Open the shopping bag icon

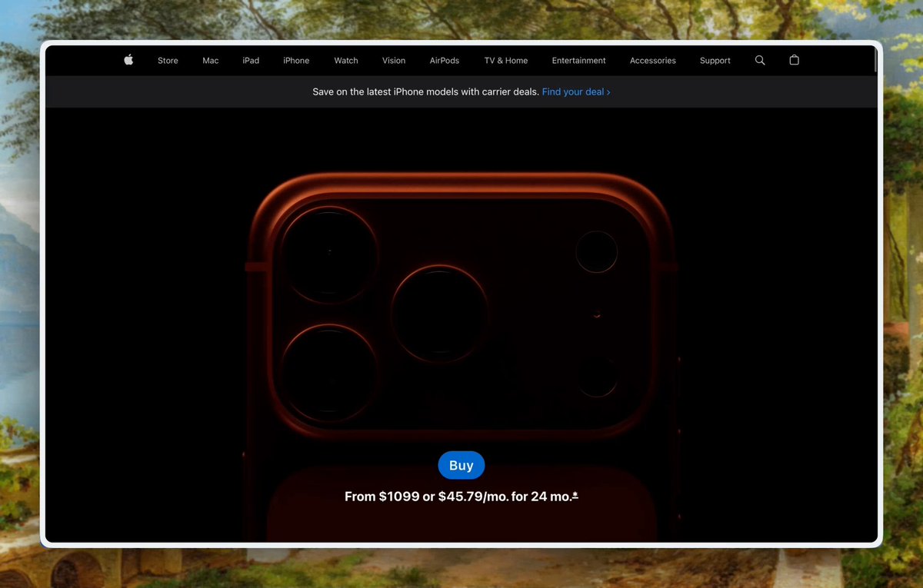click(795, 60)
